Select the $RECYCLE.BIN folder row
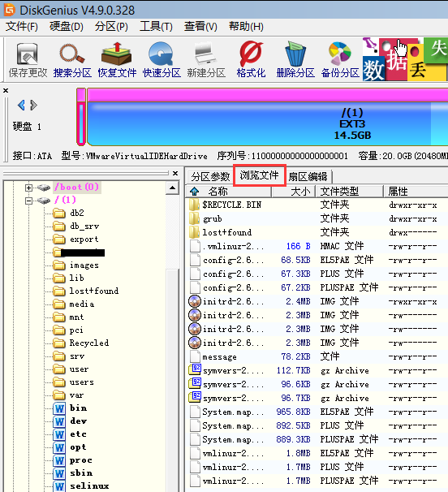The width and height of the screenshot is (448, 492). (317, 205)
